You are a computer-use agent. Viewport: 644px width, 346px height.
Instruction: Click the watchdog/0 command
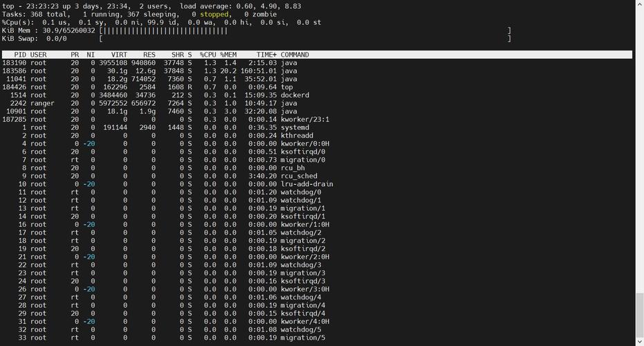click(x=301, y=192)
